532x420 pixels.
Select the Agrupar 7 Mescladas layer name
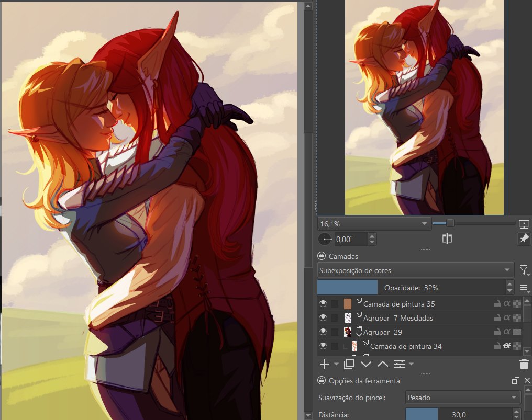pyautogui.click(x=398, y=318)
